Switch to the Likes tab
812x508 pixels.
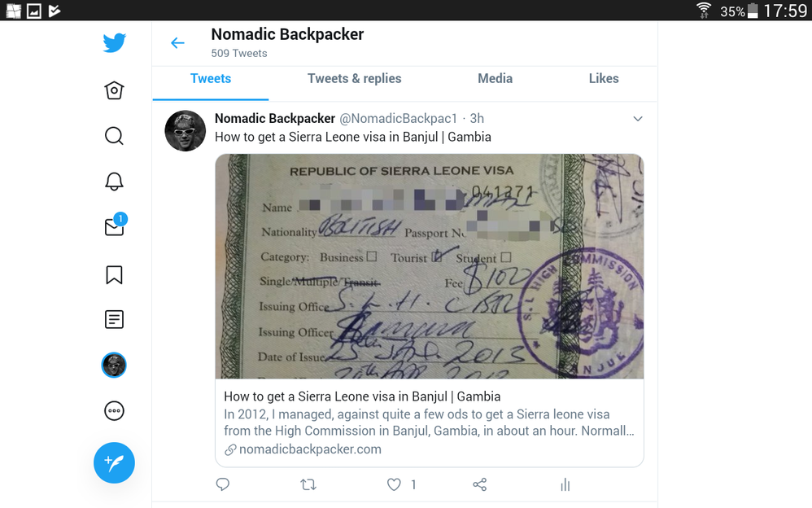click(603, 78)
